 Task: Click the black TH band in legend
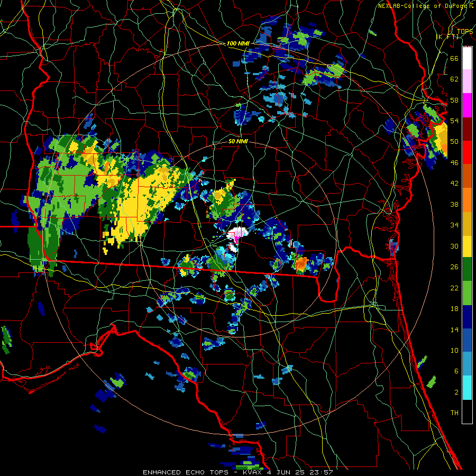point(467,411)
